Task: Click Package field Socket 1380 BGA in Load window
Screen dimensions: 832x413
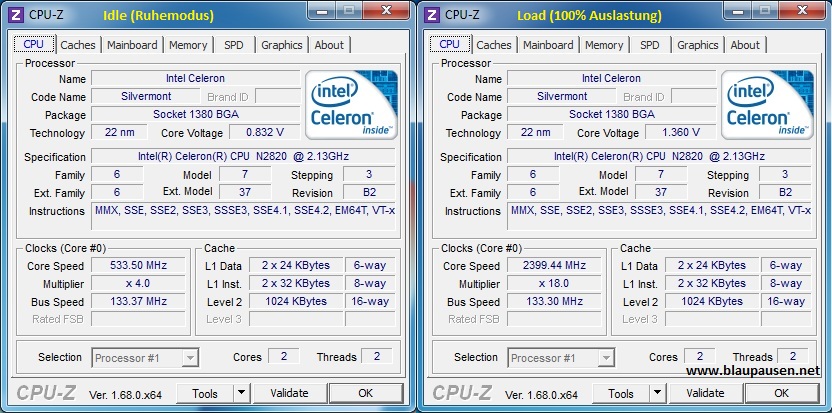Action: [x=612, y=114]
